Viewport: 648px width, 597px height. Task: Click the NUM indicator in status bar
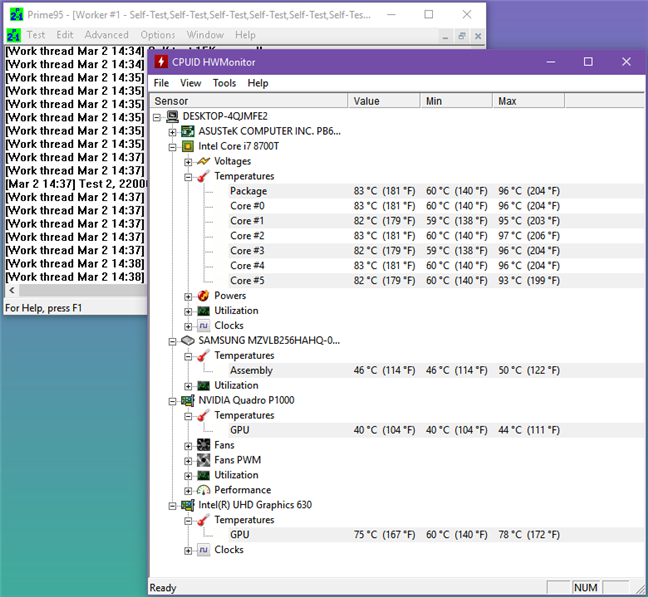coord(586,587)
